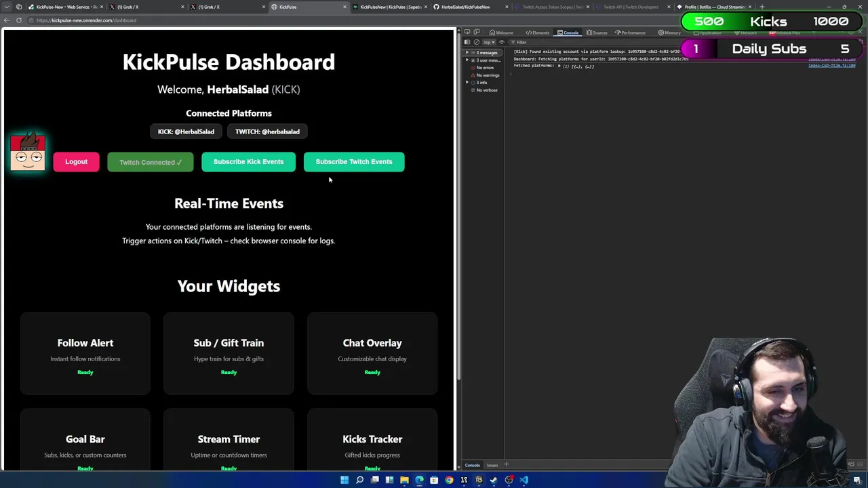Image resolution: width=868 pixels, height=488 pixels.
Task: Click the bottom index source link in console
Action: point(831,66)
